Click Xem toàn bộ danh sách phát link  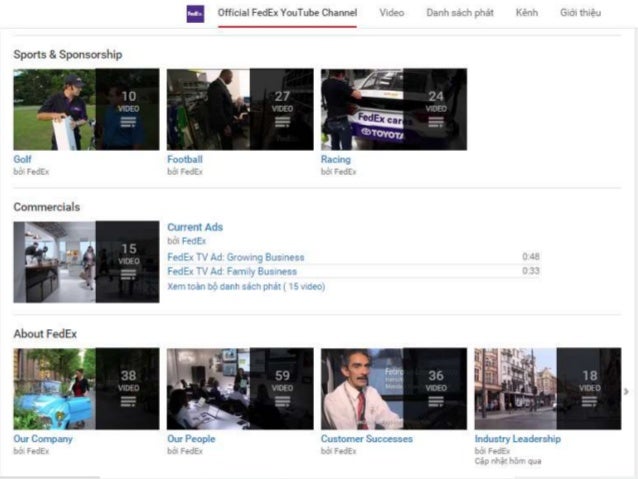pyautogui.click(x=246, y=287)
